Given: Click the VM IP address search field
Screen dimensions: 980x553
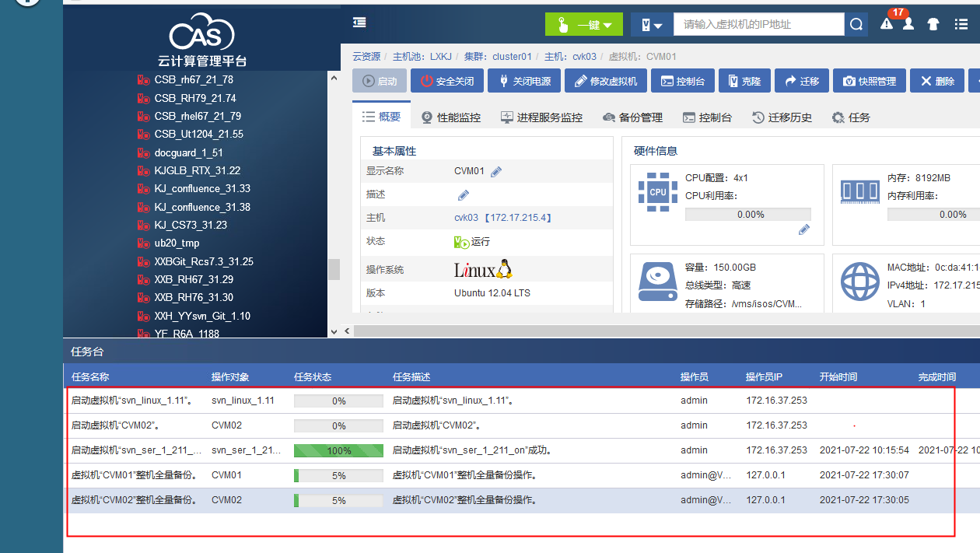Looking at the screenshot, I should tap(758, 25).
